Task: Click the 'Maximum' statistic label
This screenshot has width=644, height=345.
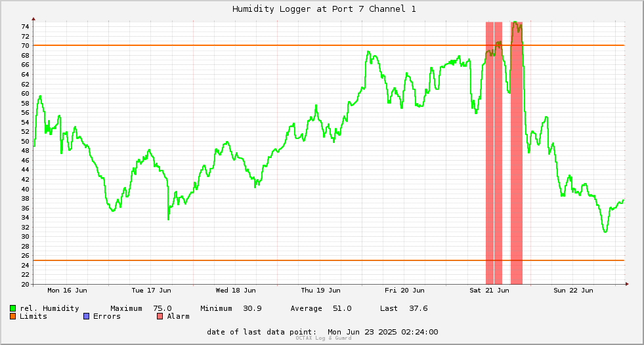Action: click(126, 308)
